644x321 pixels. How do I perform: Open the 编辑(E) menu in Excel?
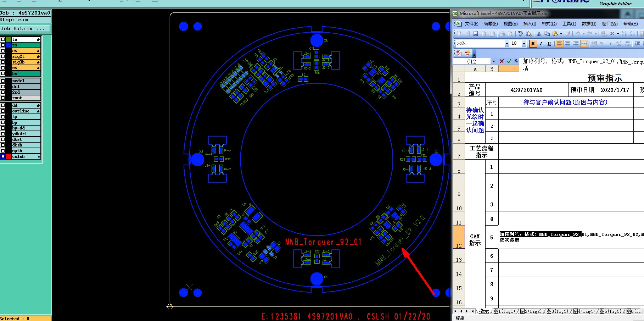tap(491, 24)
